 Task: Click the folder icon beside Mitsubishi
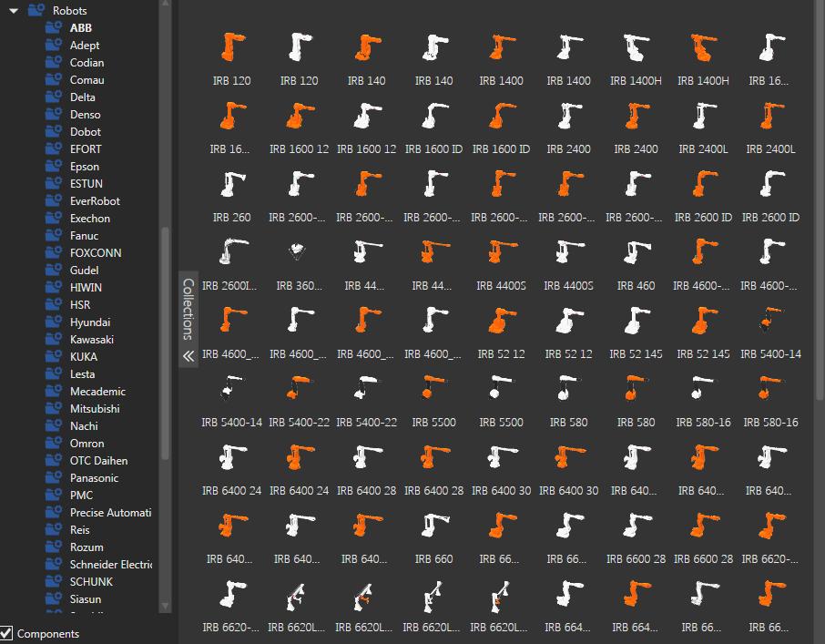[53, 408]
